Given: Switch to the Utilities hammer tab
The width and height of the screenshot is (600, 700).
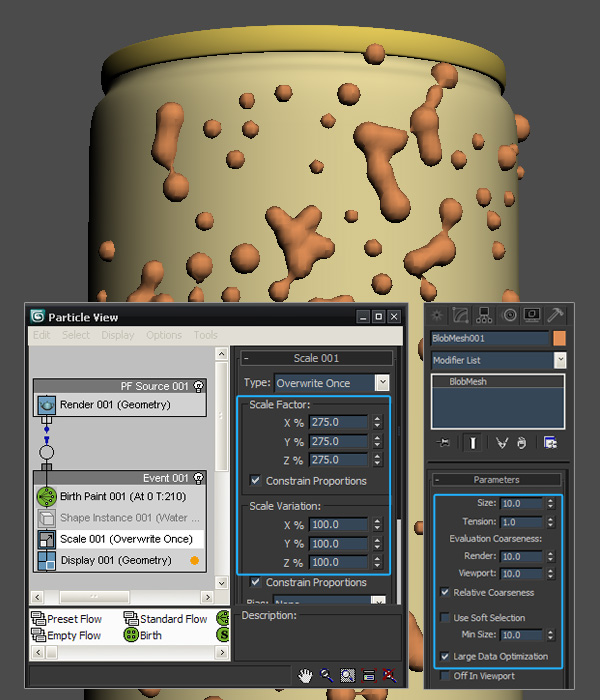Looking at the screenshot, I should pyautogui.click(x=555, y=315).
